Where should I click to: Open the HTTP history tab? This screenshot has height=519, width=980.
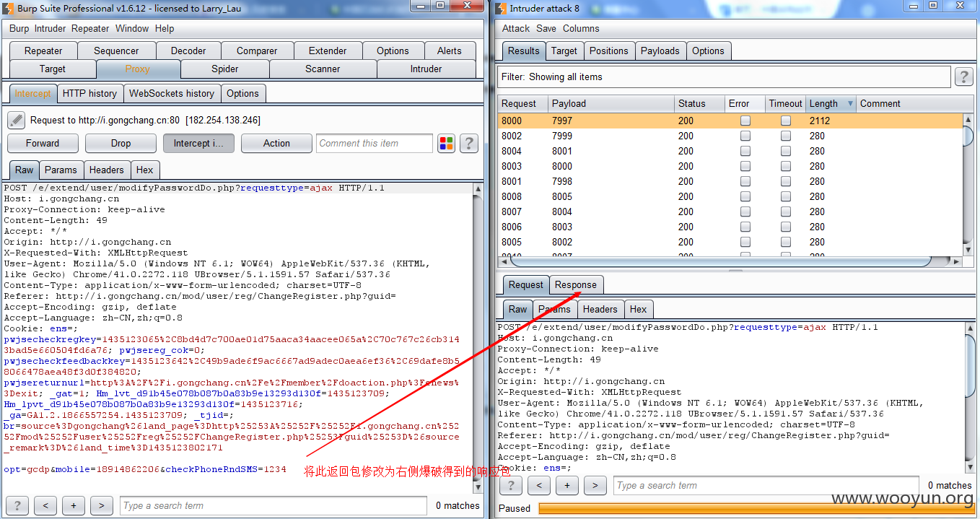(89, 93)
